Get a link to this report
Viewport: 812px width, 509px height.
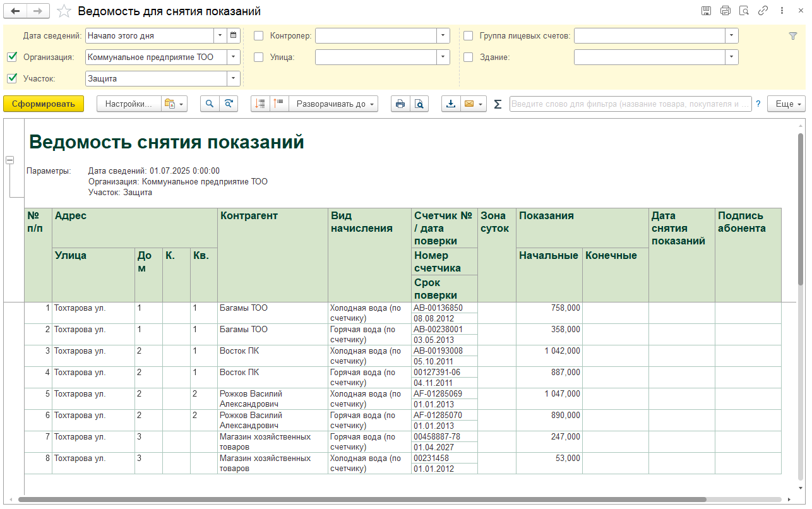point(763,11)
